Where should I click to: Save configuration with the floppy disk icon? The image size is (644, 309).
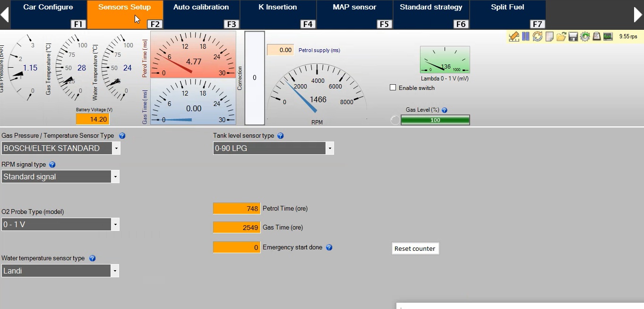tap(573, 36)
